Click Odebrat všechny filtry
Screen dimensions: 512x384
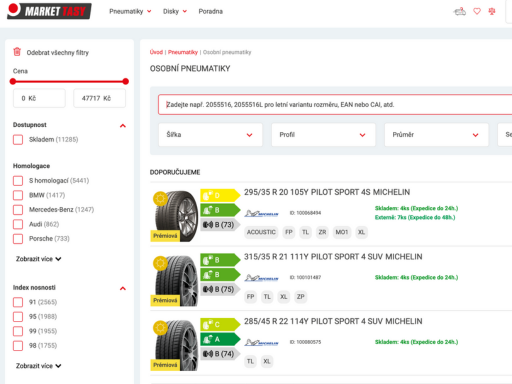pyautogui.click(x=58, y=53)
